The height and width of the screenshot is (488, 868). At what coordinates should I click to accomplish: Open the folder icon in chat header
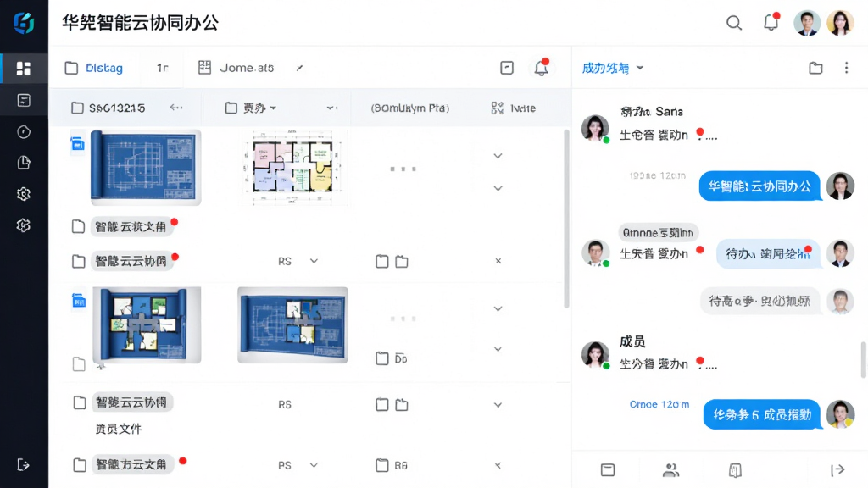[815, 68]
